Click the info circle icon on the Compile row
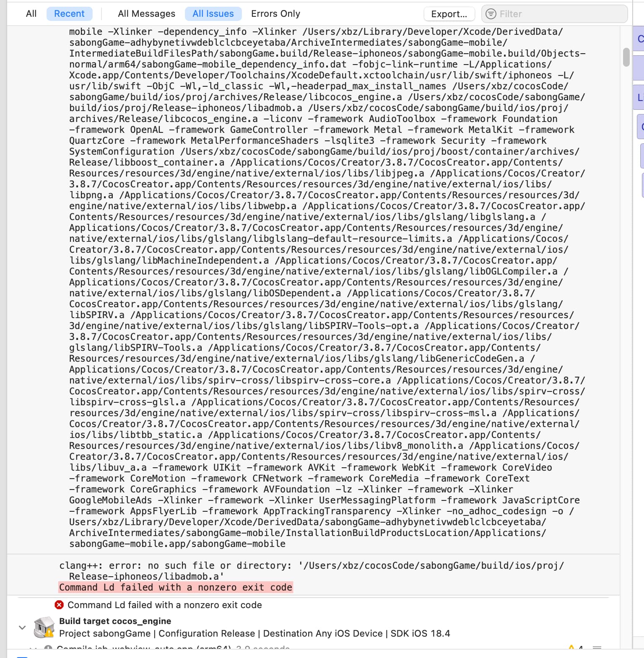Screen dimensions: 644x658 click(x=48, y=648)
